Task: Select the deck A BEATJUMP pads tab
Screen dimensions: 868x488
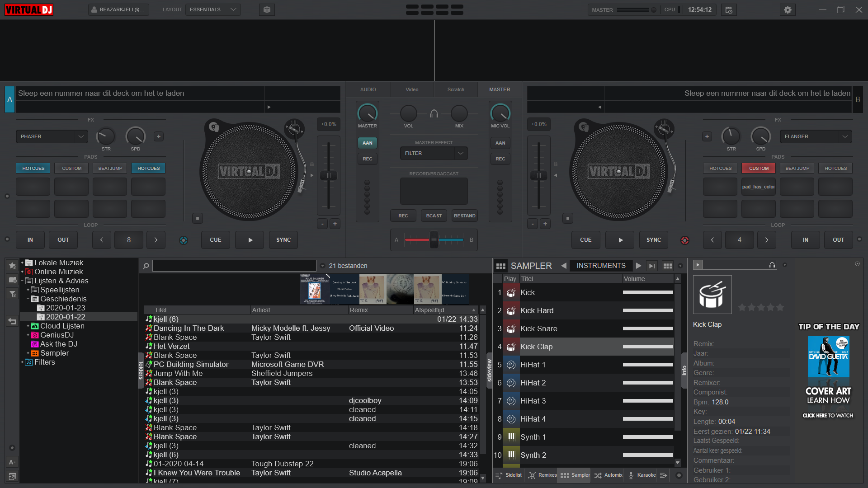Action: (x=110, y=168)
